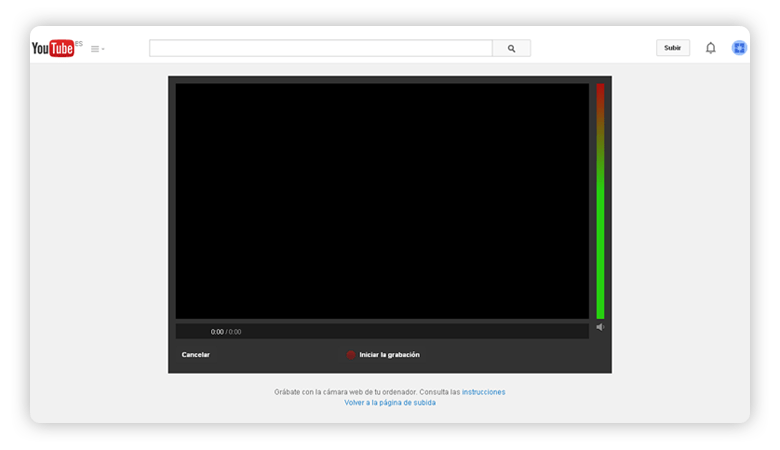The width and height of the screenshot is (780, 450).
Task: Click the YouTube logo
Action: tap(53, 48)
